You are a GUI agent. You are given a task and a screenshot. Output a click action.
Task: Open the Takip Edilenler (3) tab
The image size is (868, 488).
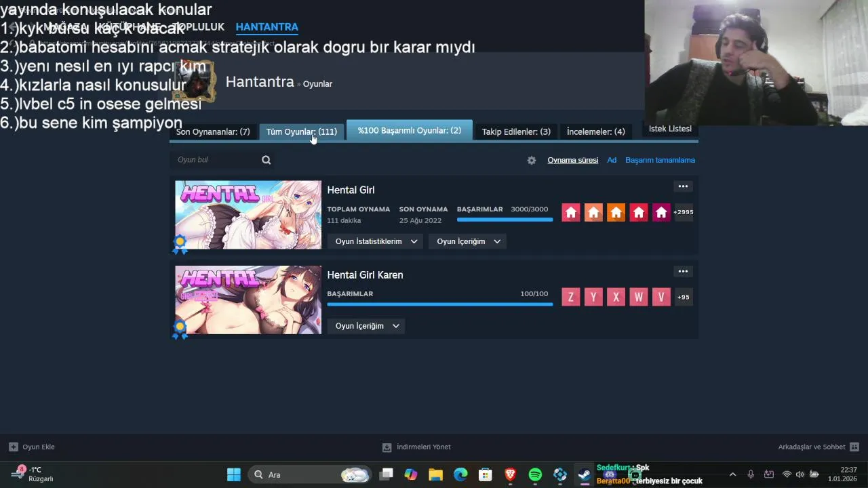[x=516, y=131]
